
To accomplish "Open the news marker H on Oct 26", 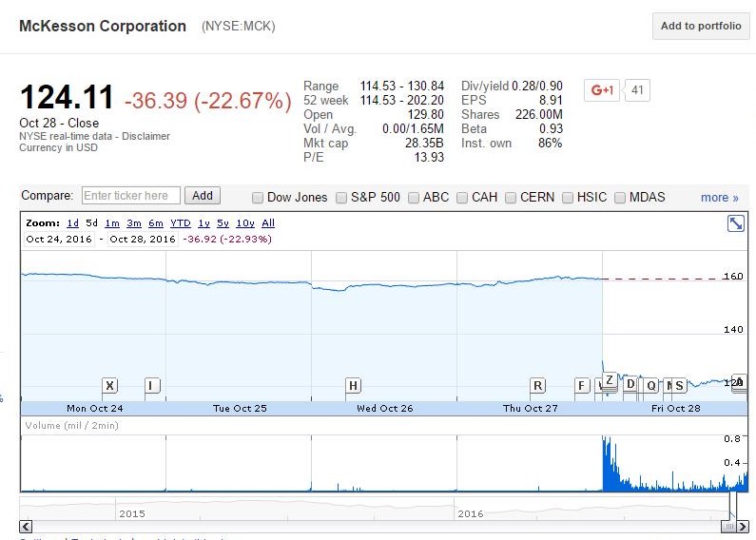I will click(x=354, y=385).
